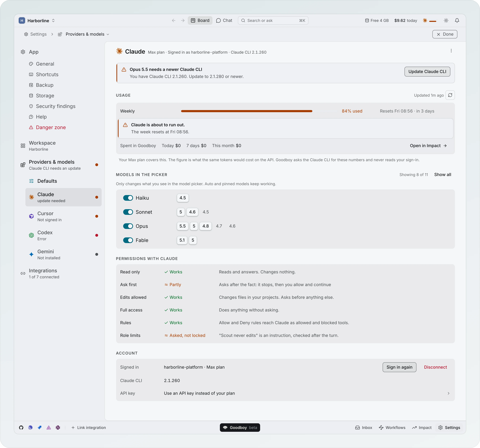
Task: Go back with the left arrow
Action: (x=174, y=20)
